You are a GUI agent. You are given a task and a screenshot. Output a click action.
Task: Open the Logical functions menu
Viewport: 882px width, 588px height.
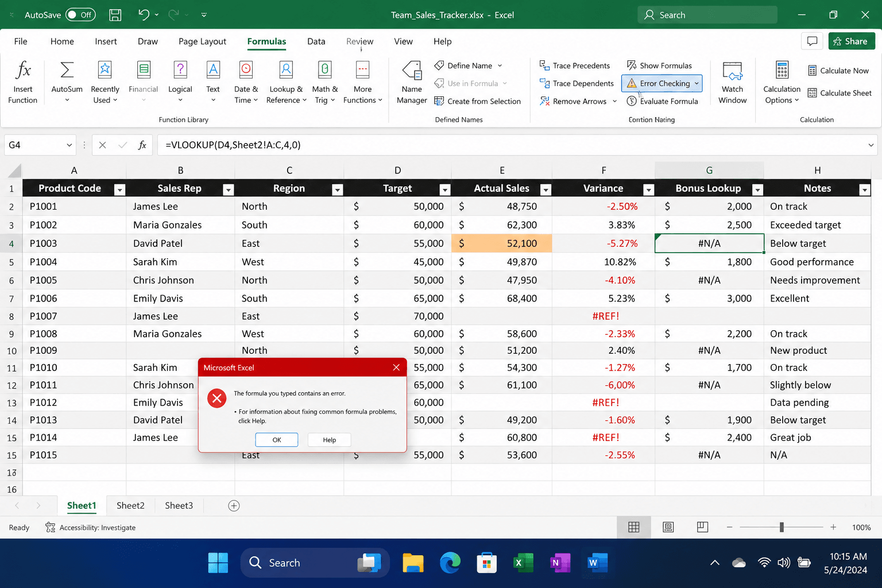180,82
